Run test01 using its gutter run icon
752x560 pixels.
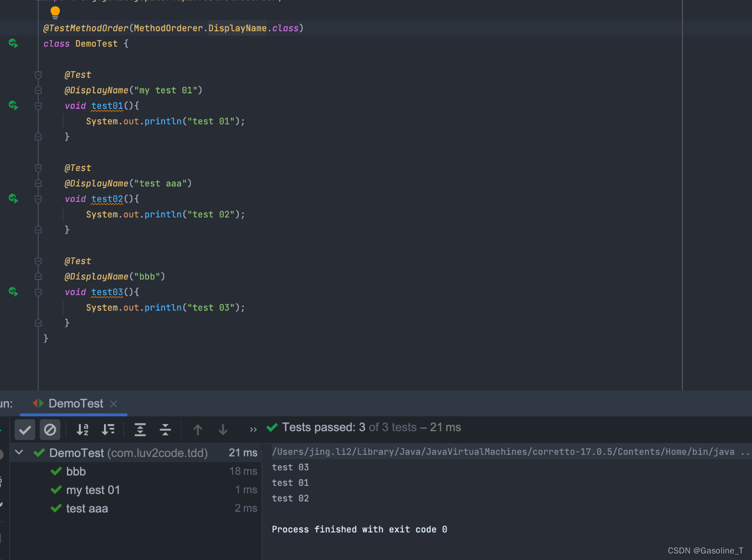point(13,106)
